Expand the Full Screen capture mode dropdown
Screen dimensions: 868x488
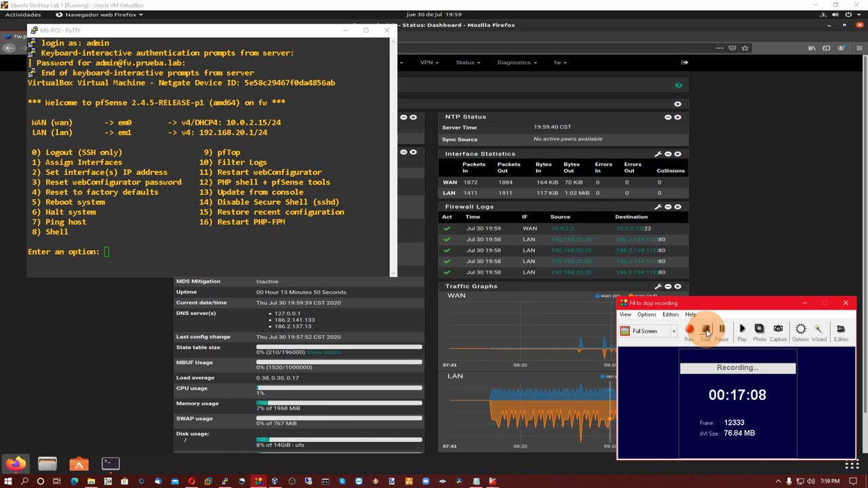coord(673,331)
